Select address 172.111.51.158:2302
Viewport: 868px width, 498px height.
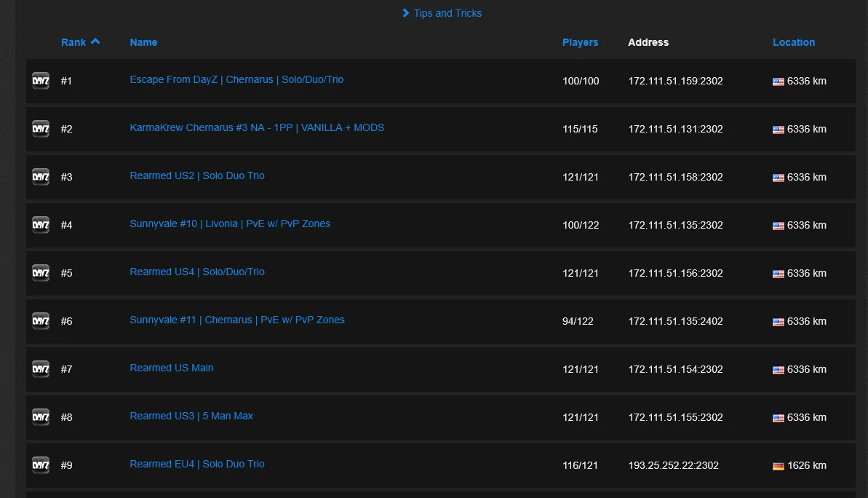[675, 177]
